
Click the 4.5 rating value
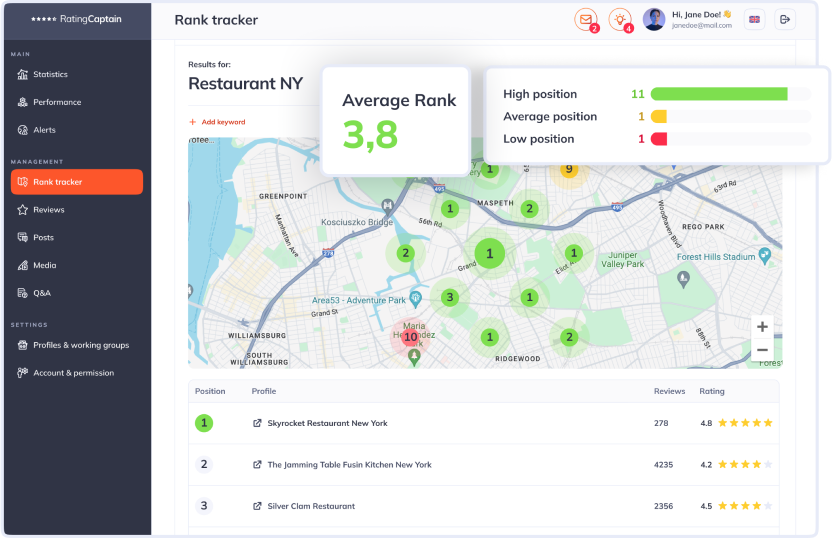[706, 506]
